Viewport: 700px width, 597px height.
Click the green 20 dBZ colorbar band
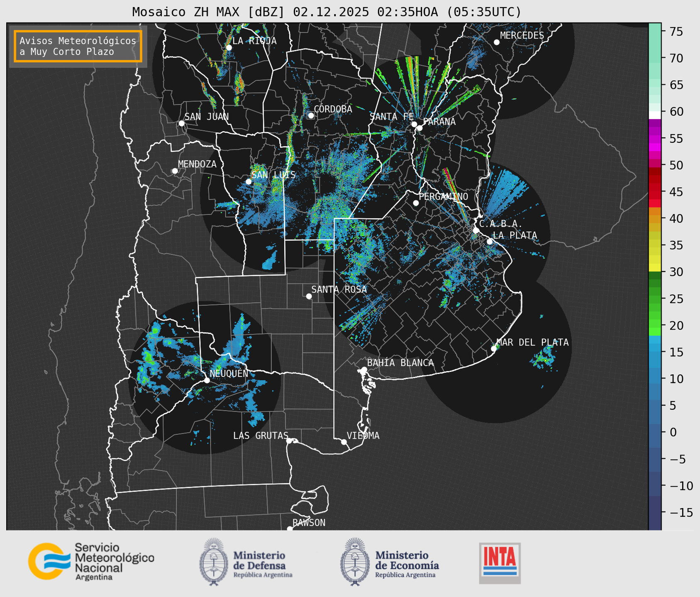[x=655, y=325]
